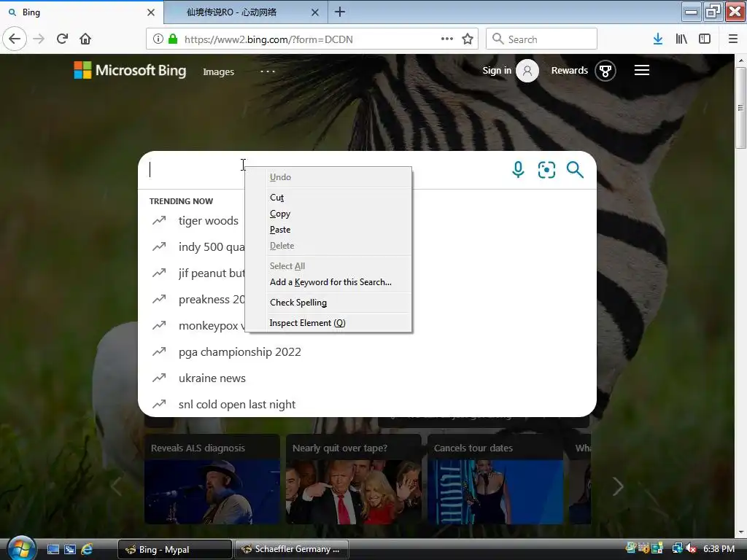Open 'Reveals ALS diagnosis' news card
The image size is (747, 560).
tap(212, 479)
